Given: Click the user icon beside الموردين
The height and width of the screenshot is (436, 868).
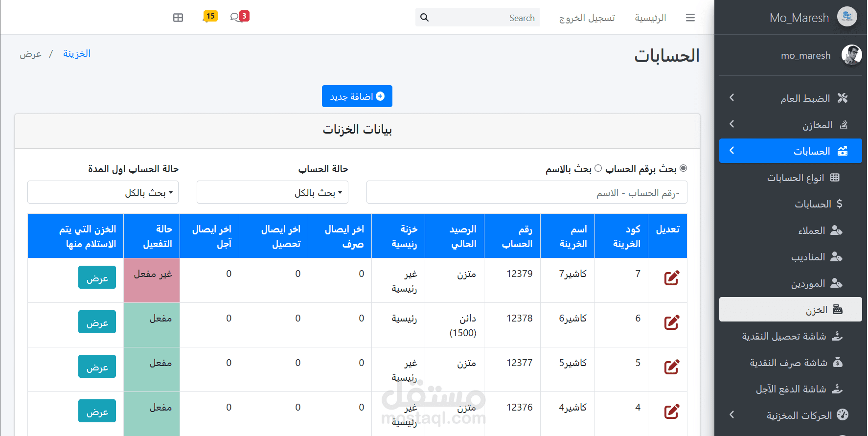Looking at the screenshot, I should coord(837,283).
